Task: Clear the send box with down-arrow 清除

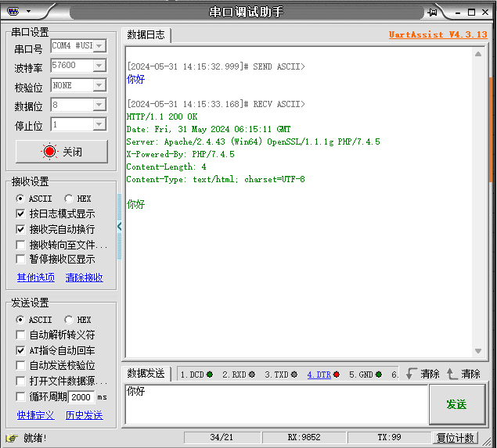Action: (423, 375)
